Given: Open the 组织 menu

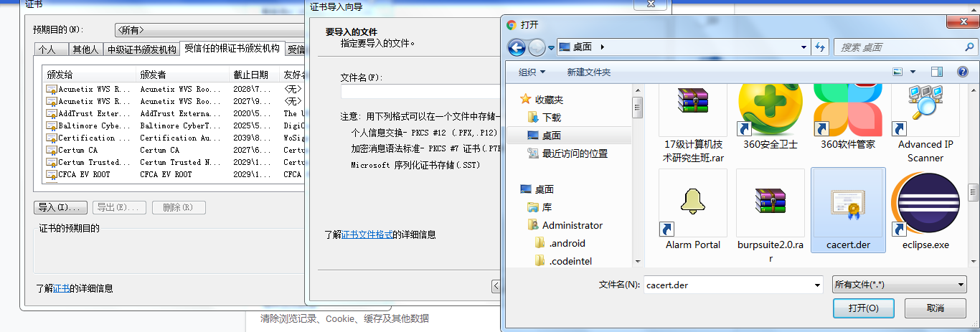Looking at the screenshot, I should click(x=532, y=72).
